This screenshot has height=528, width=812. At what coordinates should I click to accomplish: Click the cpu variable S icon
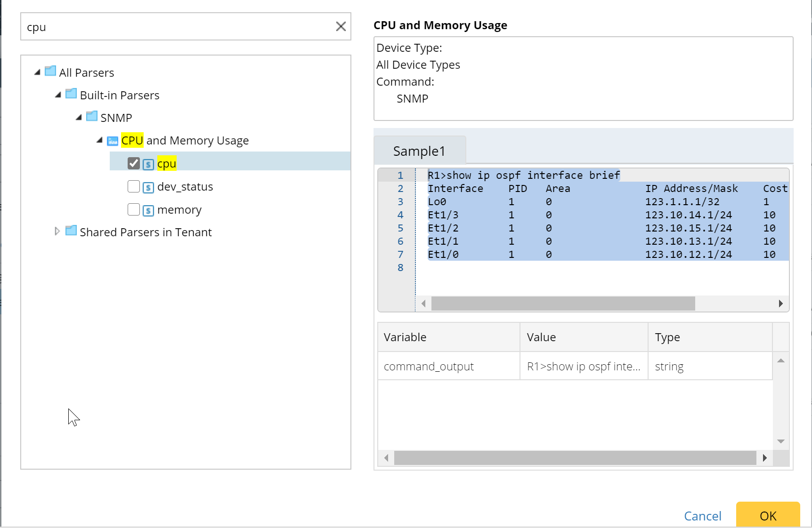click(x=148, y=164)
